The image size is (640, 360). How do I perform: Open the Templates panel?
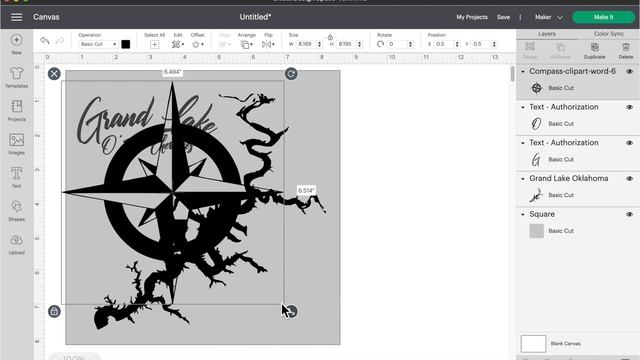(16, 73)
